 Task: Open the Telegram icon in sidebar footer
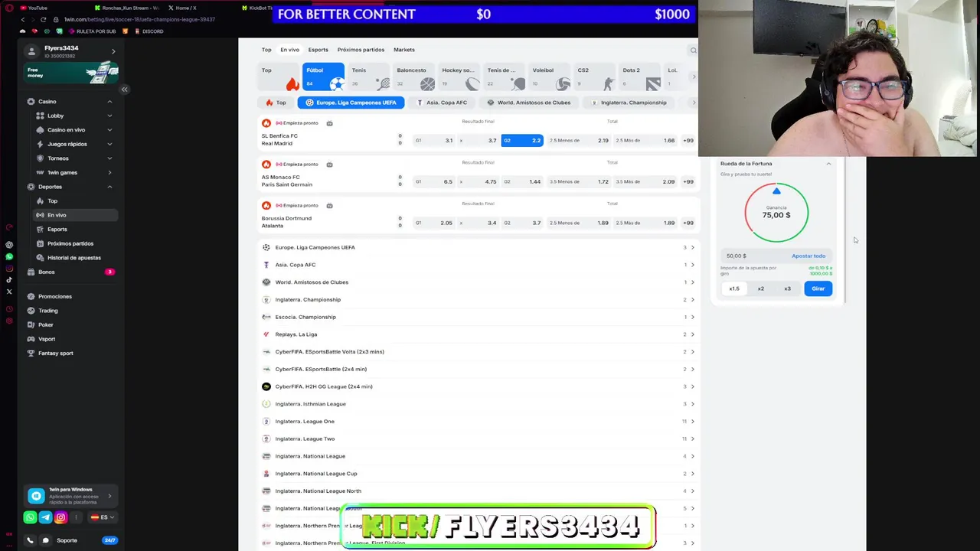click(45, 517)
